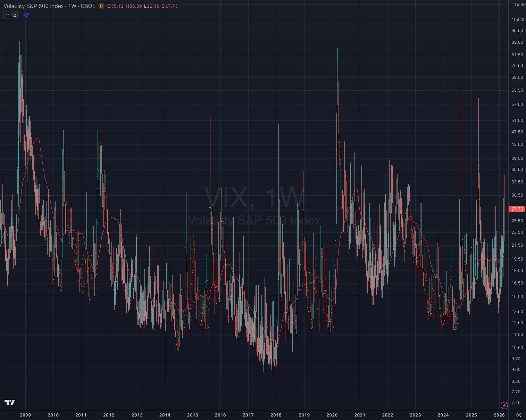
Task: Click the 2015 label on the time axis
Action: click(x=192, y=415)
